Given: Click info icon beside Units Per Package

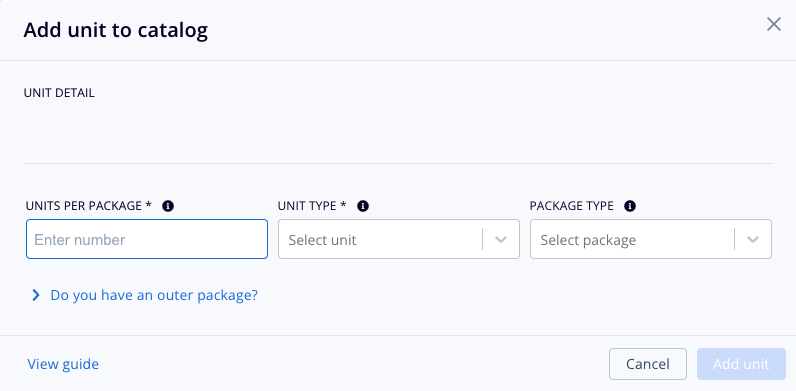Looking at the screenshot, I should (168, 206).
